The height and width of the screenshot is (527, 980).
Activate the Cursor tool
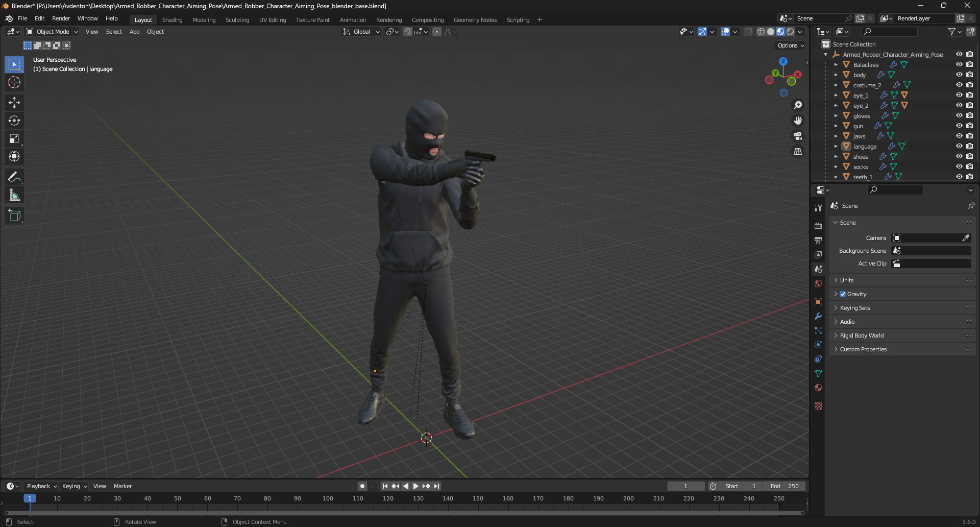(14, 82)
